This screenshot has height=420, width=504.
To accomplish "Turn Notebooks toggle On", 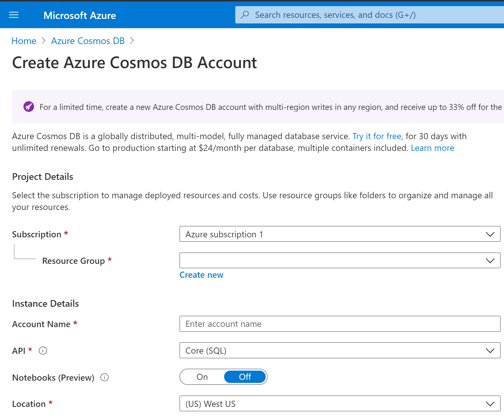I will (x=202, y=377).
